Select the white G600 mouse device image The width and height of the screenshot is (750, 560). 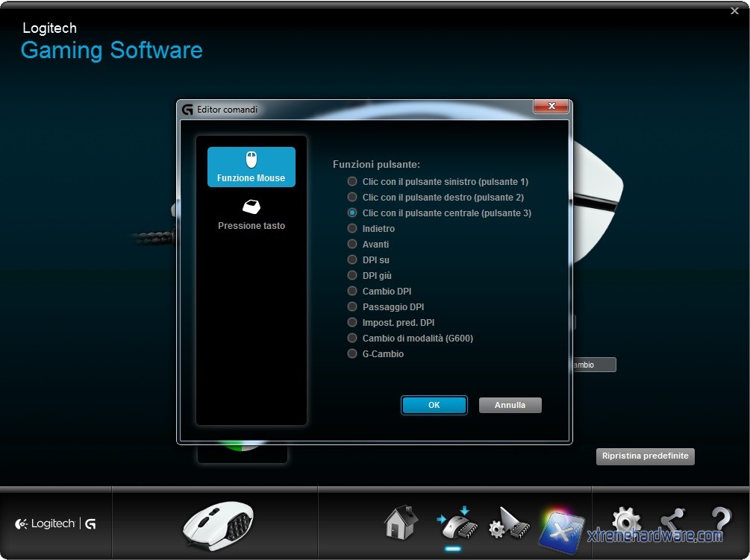tap(218, 525)
